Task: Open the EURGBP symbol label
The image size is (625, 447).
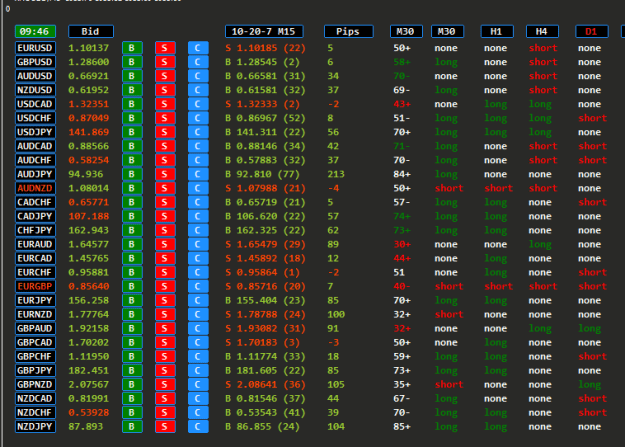Action: click(x=35, y=286)
